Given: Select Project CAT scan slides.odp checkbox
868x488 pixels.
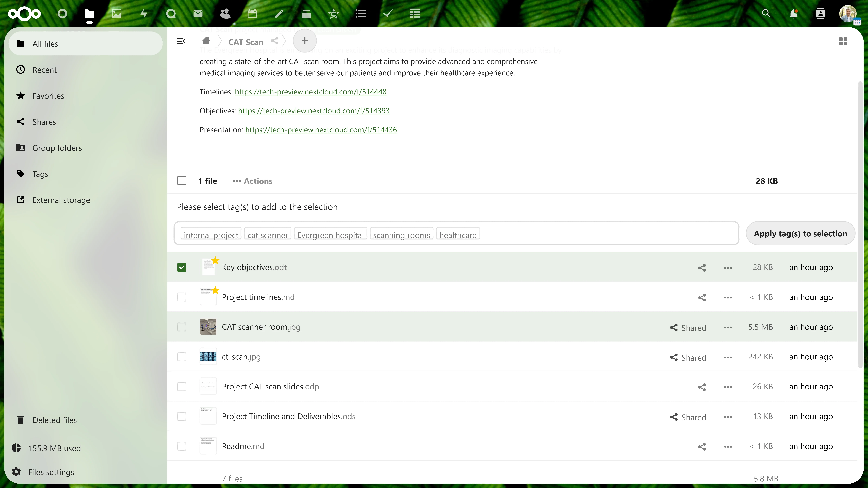Looking at the screenshot, I should [x=182, y=387].
